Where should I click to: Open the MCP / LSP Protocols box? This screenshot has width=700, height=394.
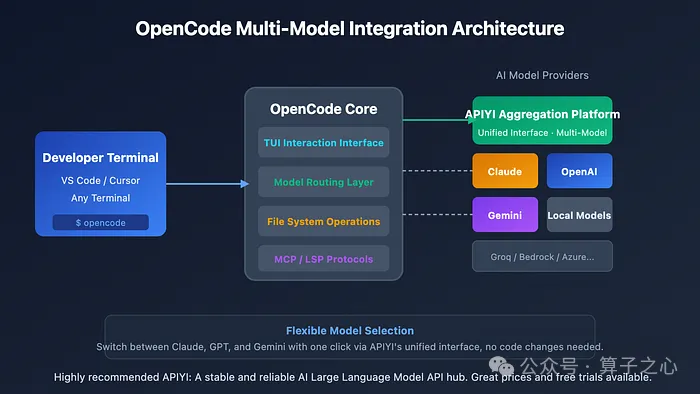pyautogui.click(x=324, y=259)
